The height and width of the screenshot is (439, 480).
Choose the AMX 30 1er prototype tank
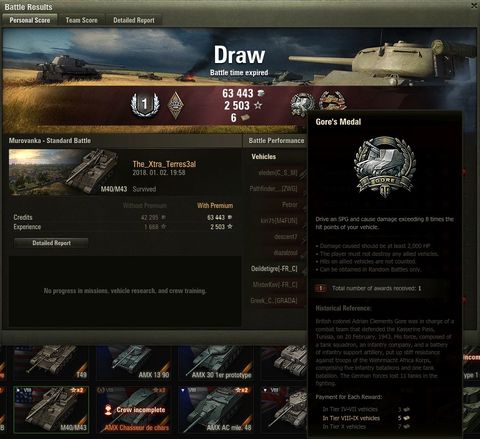coord(215,363)
